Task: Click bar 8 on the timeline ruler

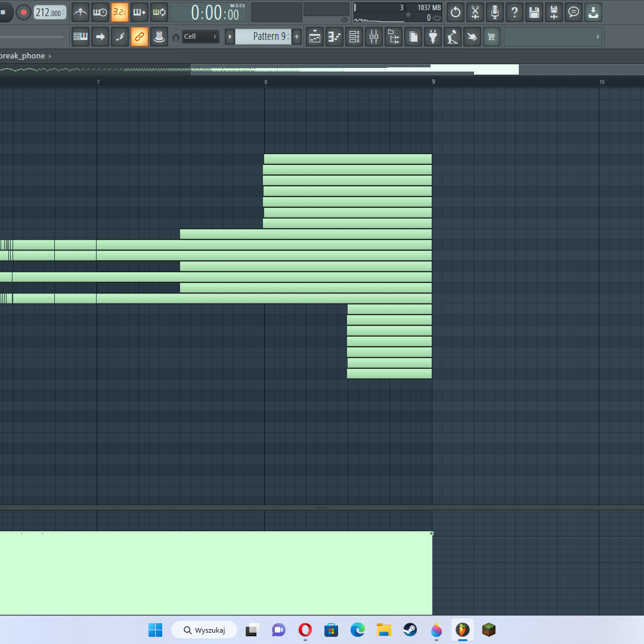Action: click(x=266, y=82)
